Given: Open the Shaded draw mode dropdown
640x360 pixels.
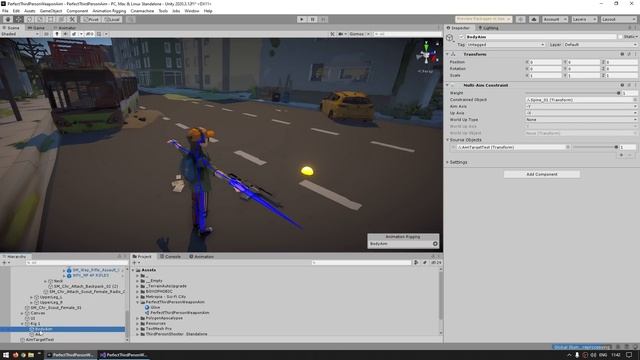Looking at the screenshot, I should click(20, 34).
